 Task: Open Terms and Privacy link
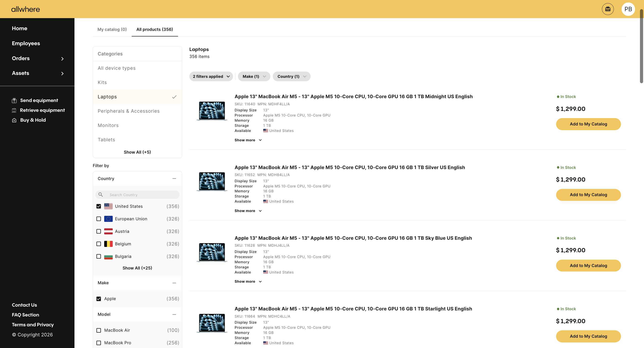point(33,325)
